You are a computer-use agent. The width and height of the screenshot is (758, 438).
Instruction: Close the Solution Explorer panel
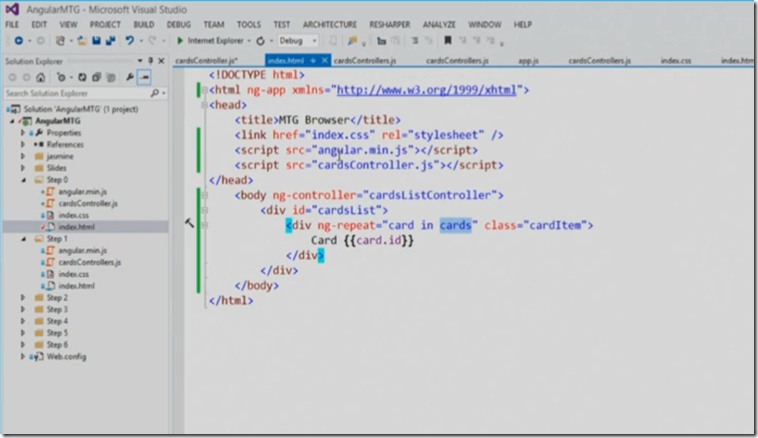[161, 61]
